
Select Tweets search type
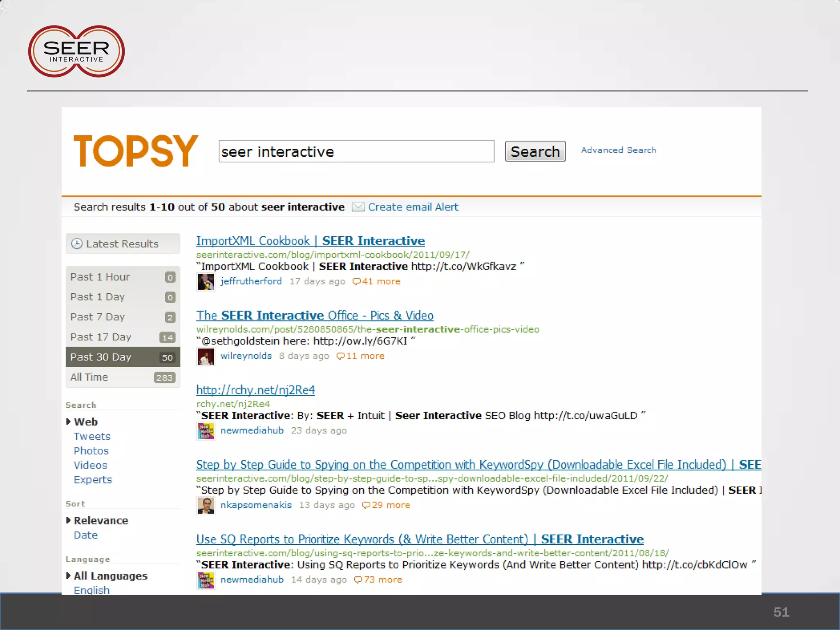(x=92, y=436)
